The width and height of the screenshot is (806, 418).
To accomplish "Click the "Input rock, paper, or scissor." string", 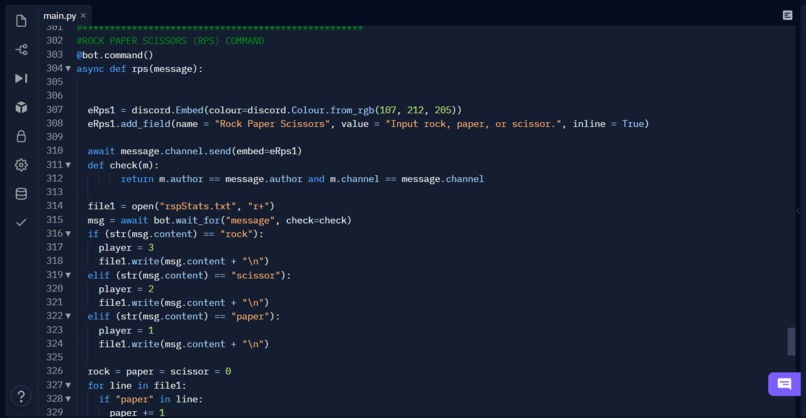I will pos(473,124).
